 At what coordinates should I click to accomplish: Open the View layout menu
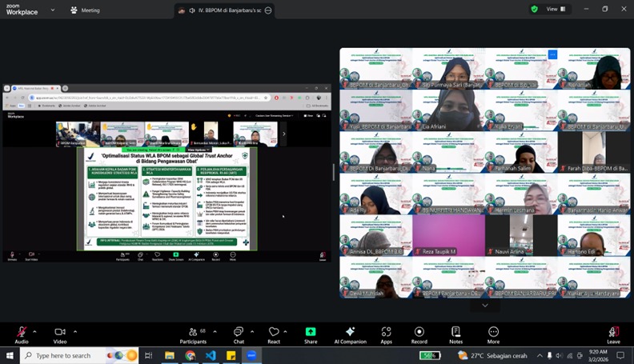point(556,9)
